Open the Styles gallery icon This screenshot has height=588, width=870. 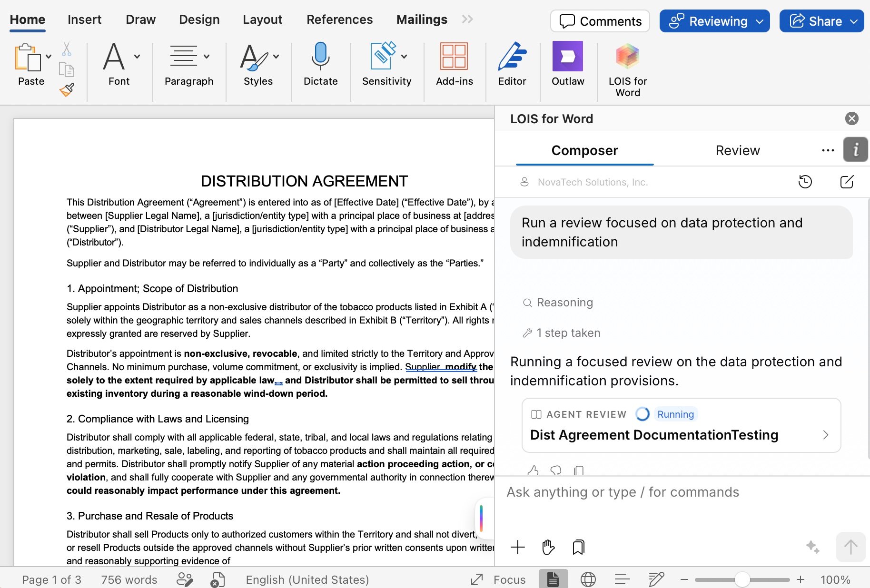click(x=254, y=57)
